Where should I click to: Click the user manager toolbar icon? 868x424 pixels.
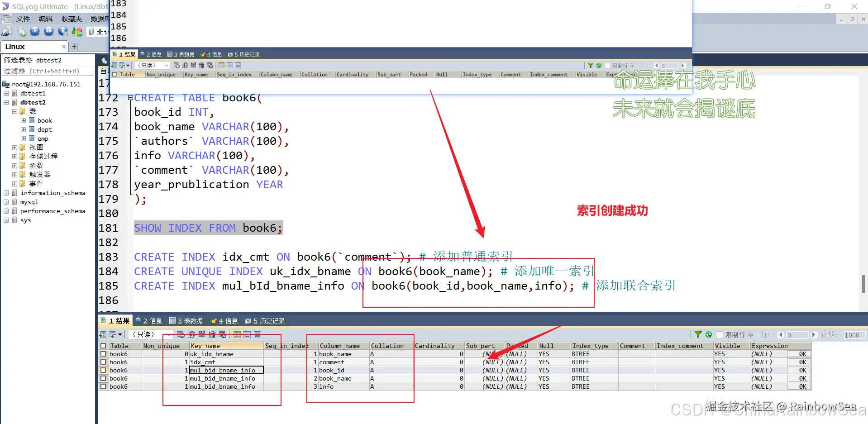click(x=77, y=31)
